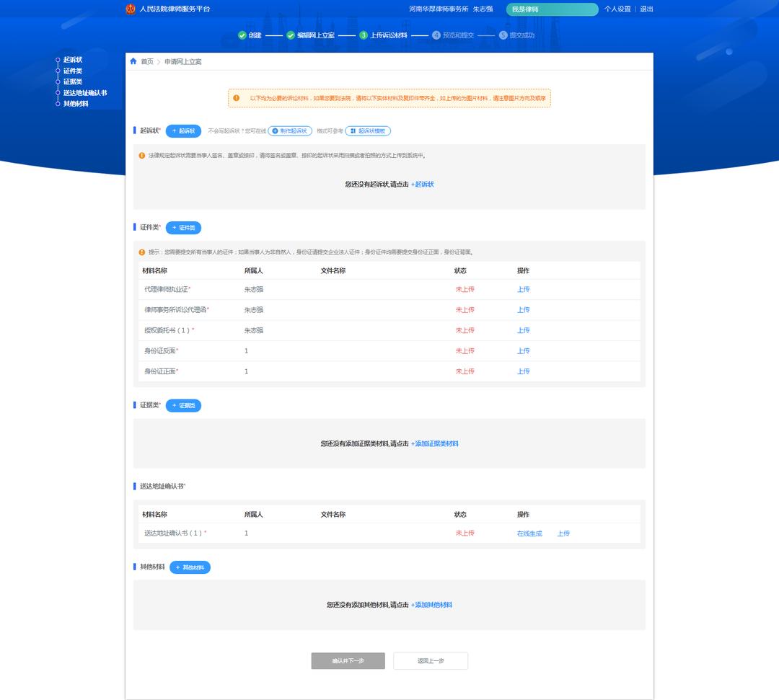
Task: Click the blue + 证据类 button
Action: click(x=183, y=406)
